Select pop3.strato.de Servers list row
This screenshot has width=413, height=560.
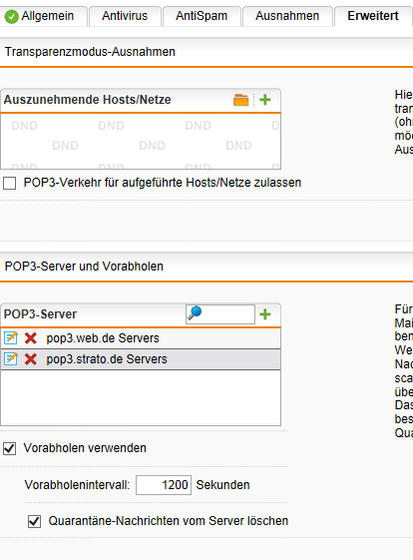click(x=140, y=359)
